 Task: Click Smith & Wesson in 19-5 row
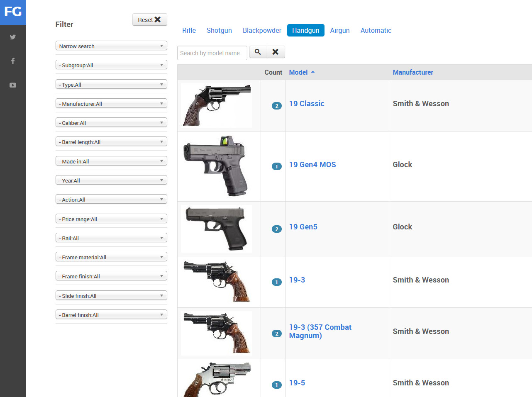point(421,383)
